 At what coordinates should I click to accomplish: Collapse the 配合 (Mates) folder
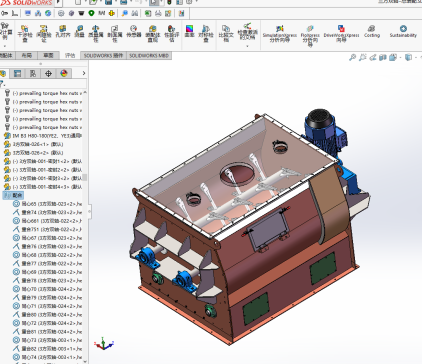pyautogui.click(x=13, y=195)
